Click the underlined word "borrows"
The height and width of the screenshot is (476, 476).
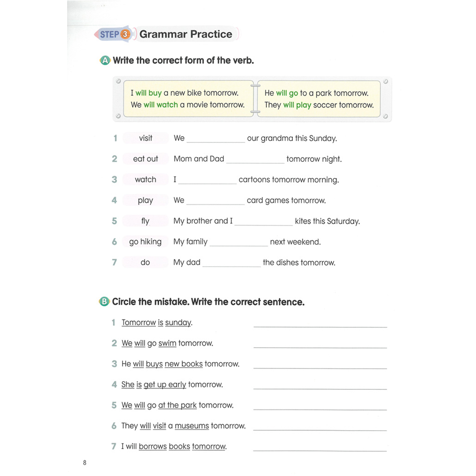click(153, 446)
